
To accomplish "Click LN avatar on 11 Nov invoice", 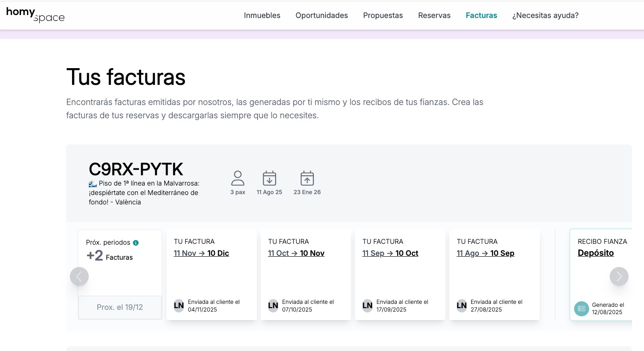I will coord(179,306).
